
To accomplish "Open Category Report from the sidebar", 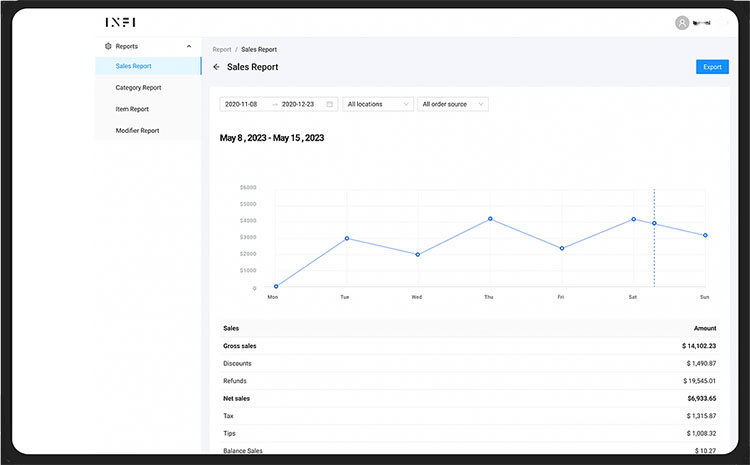I will click(138, 88).
